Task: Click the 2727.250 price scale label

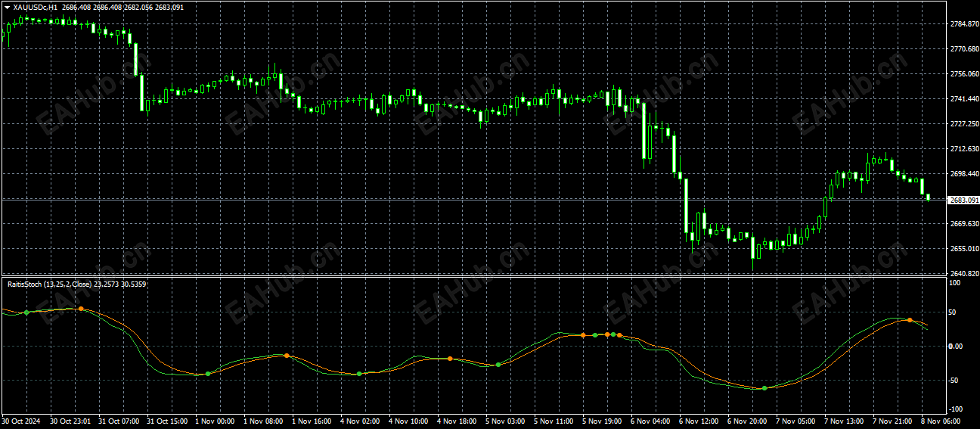Action: point(963,123)
